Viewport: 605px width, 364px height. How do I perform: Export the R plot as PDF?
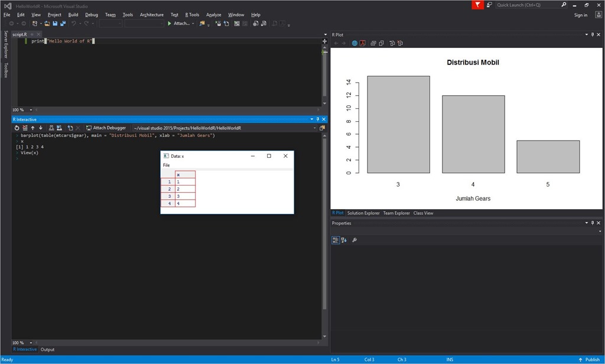[x=362, y=43]
